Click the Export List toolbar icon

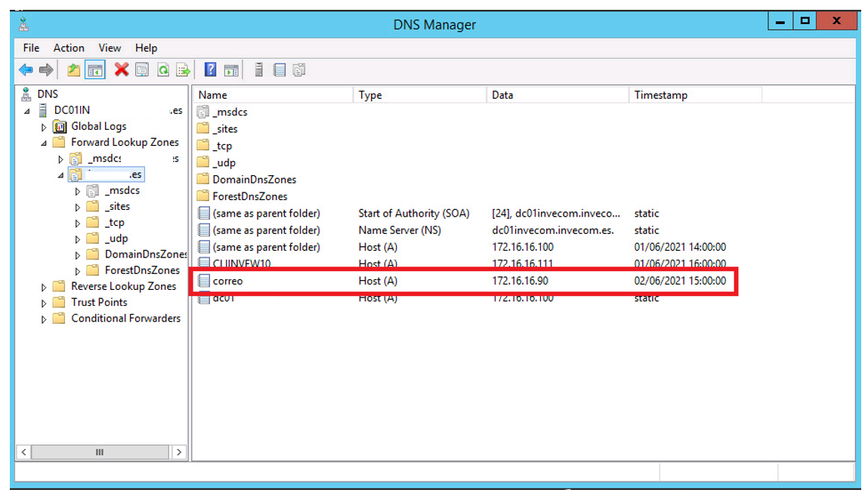pyautogui.click(x=184, y=70)
